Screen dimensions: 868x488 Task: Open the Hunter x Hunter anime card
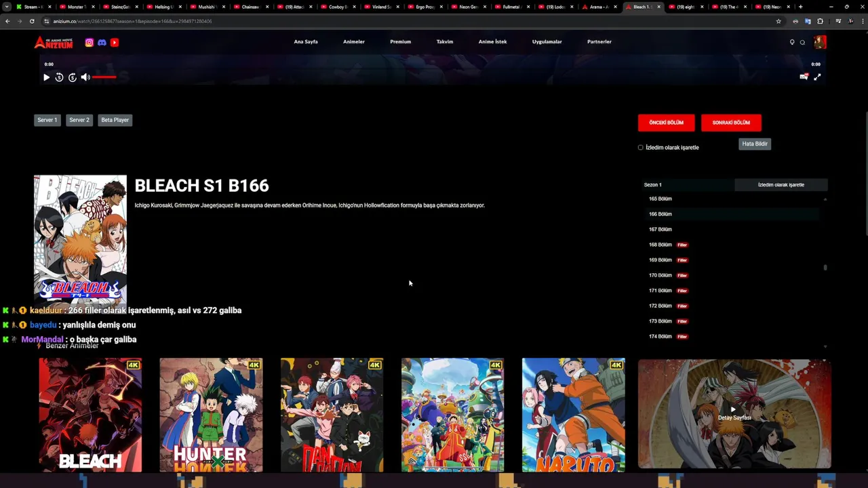pyautogui.click(x=211, y=415)
